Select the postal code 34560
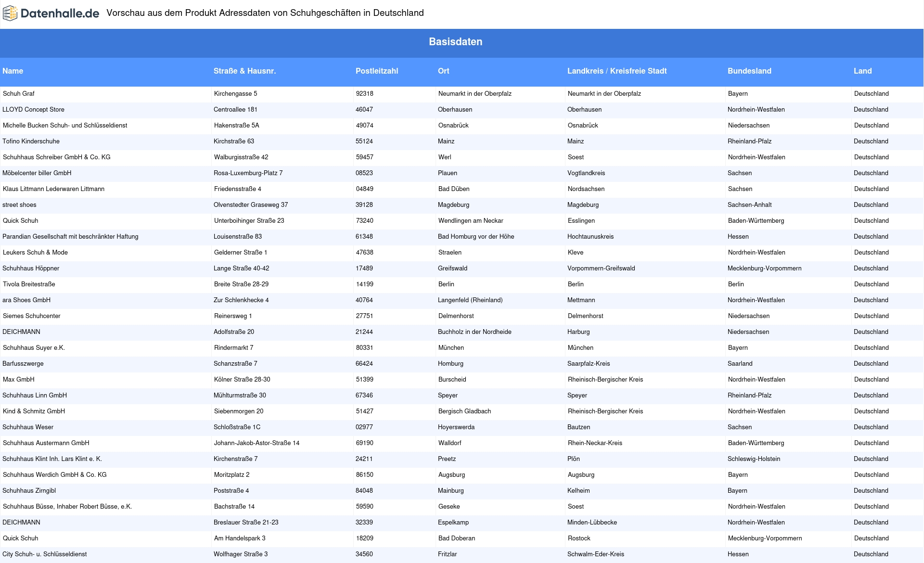Image resolution: width=924 pixels, height=563 pixels. click(364, 554)
